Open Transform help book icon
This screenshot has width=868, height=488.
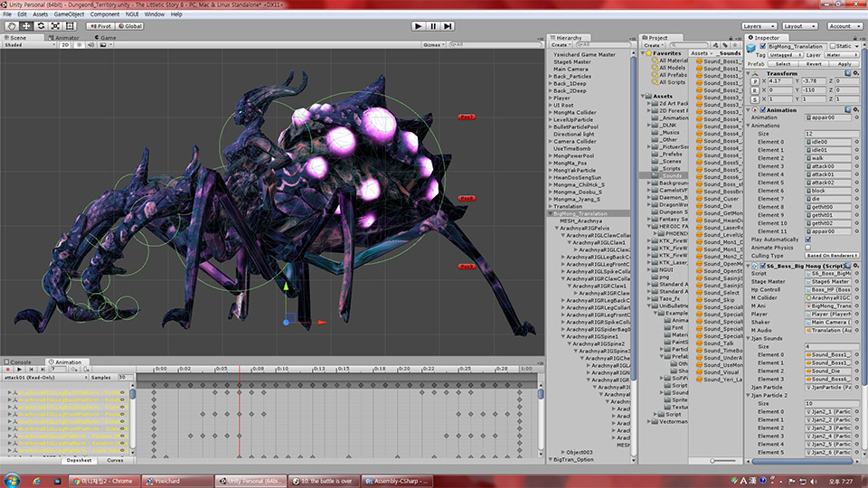click(847, 73)
